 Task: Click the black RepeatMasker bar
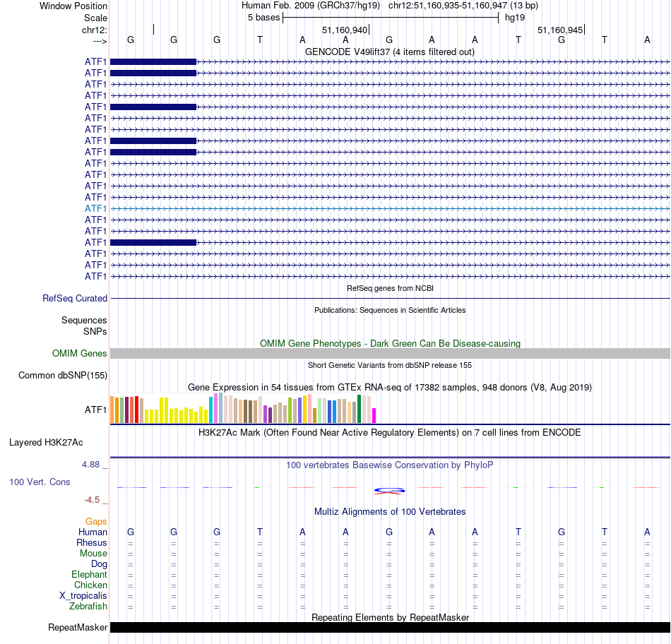pos(390,627)
